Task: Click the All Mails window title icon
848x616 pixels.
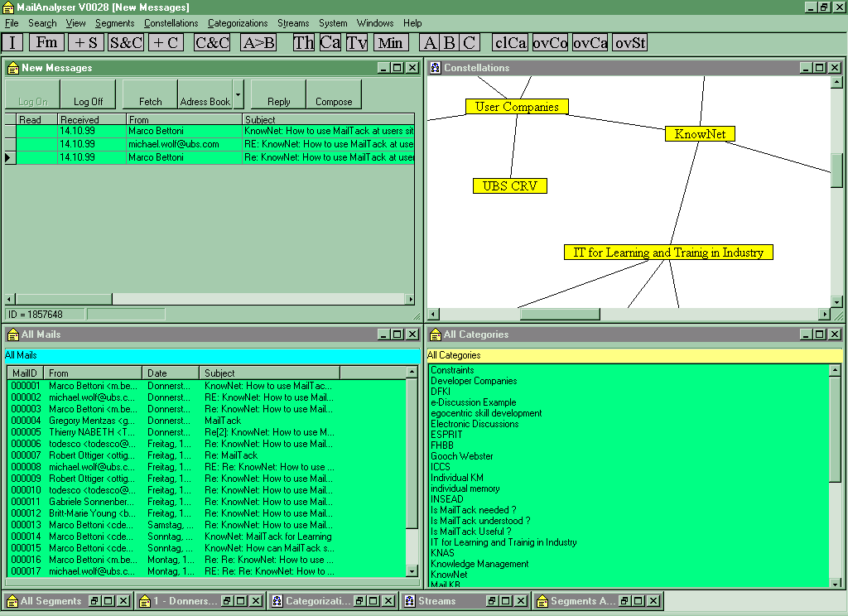Action: point(13,334)
